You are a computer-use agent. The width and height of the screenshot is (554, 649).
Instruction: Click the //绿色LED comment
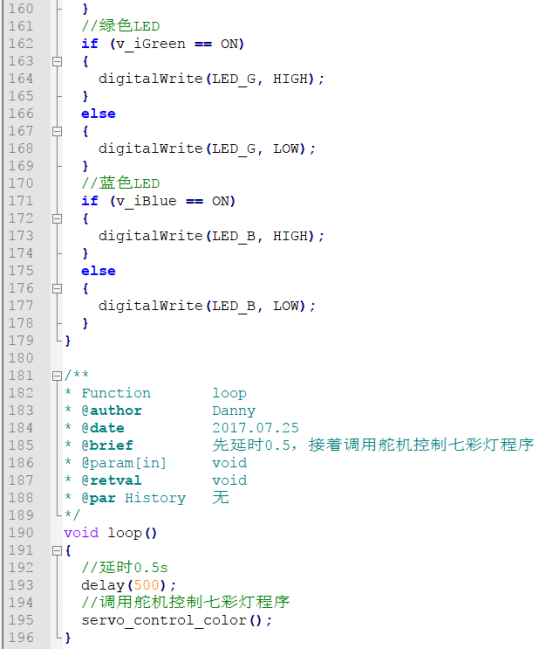click(120, 26)
